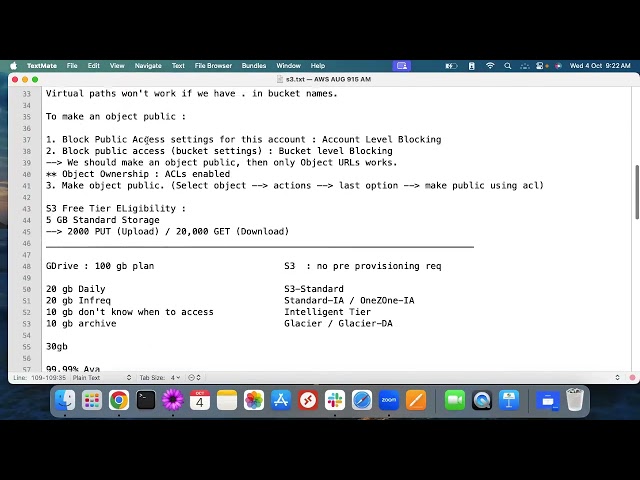Click the Line position field in status bar
The width and height of the screenshot is (640, 480).
pos(40,378)
